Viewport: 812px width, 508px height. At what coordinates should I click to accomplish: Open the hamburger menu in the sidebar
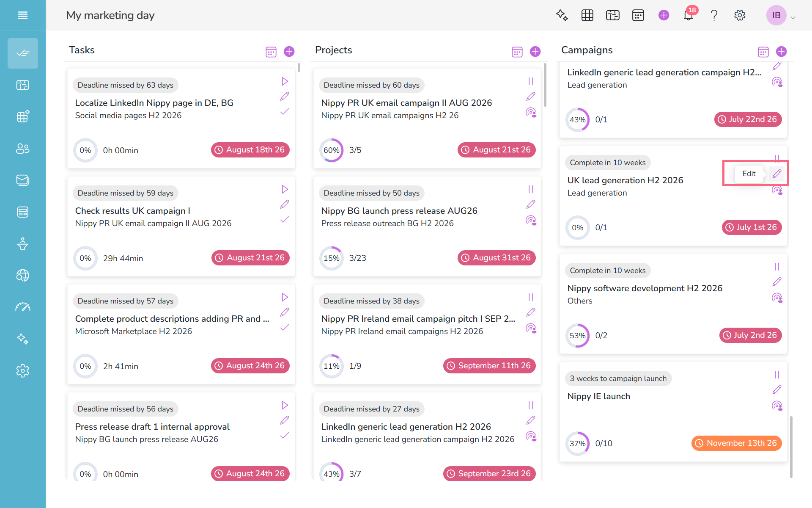[x=23, y=15]
